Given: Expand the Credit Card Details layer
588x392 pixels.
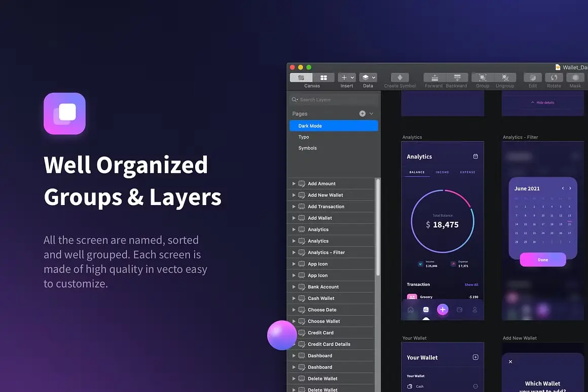Looking at the screenshot, I should [x=294, y=344].
